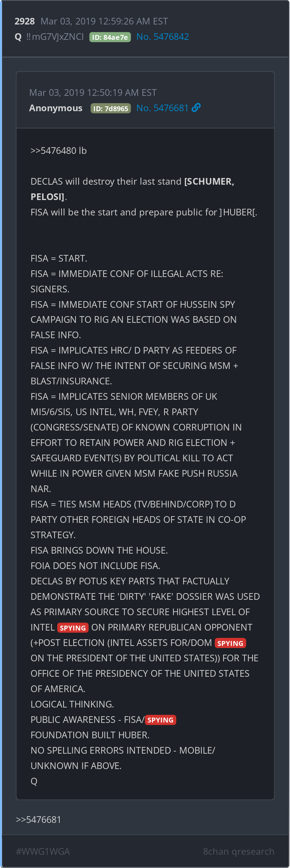Image resolution: width=290 pixels, height=868 pixels.
Task: Click the 8chan qresearch board label
Action: tap(239, 852)
